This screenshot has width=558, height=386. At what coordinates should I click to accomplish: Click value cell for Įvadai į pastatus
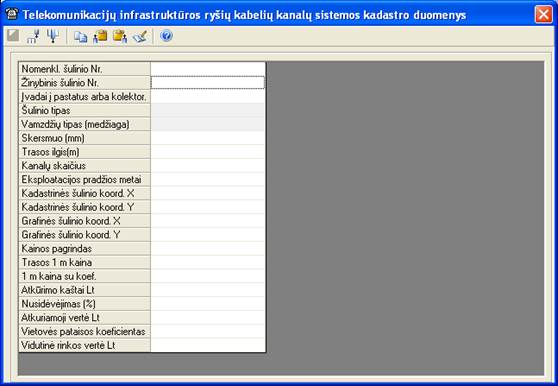[207, 96]
